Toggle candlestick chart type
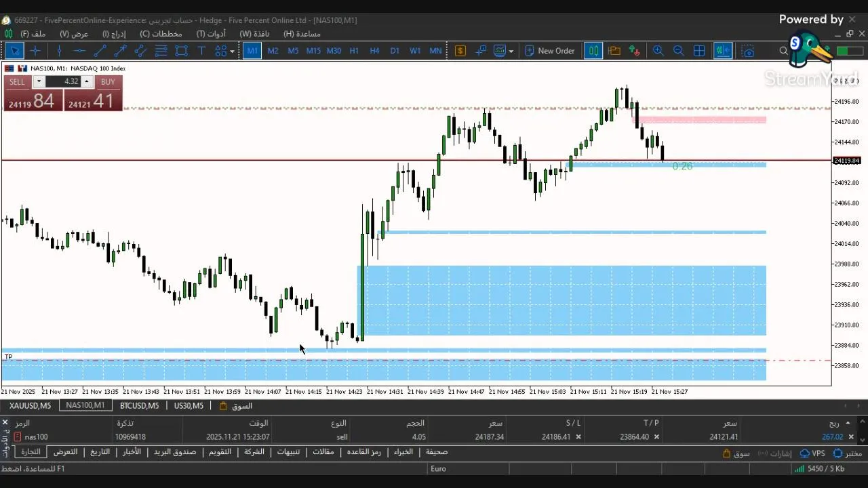 click(x=593, y=51)
